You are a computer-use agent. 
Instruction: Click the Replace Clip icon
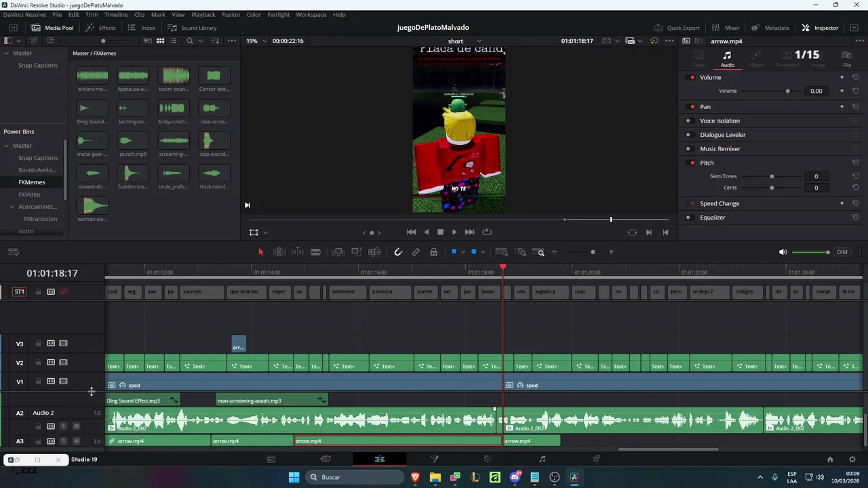coord(374,252)
